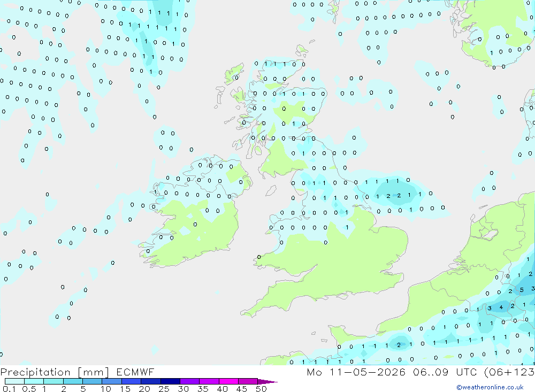The height and width of the screenshot is (392, 535).
Task: Click the 0.1–0.5 mm legend color swatch
Action: (14, 381)
